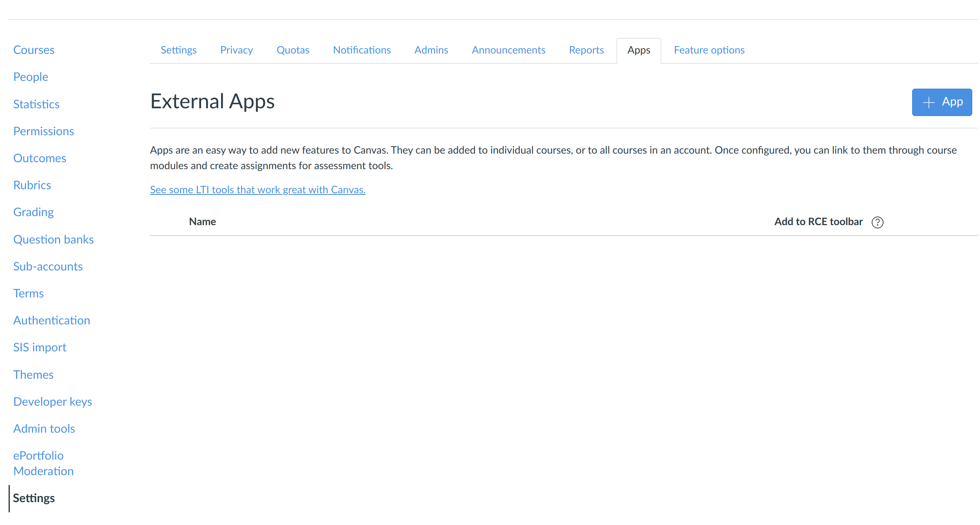Navigate to Question banks
The height and width of the screenshot is (525, 980).
54,239
